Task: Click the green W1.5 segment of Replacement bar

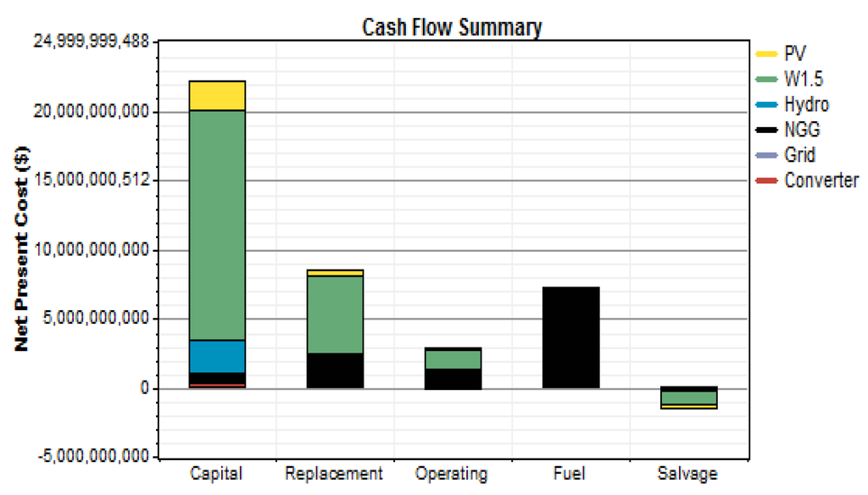Action: (335, 314)
